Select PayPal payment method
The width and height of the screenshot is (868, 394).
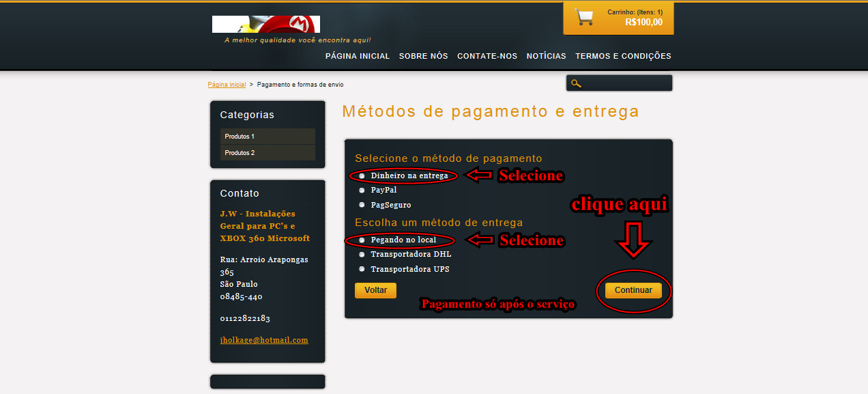362,191
